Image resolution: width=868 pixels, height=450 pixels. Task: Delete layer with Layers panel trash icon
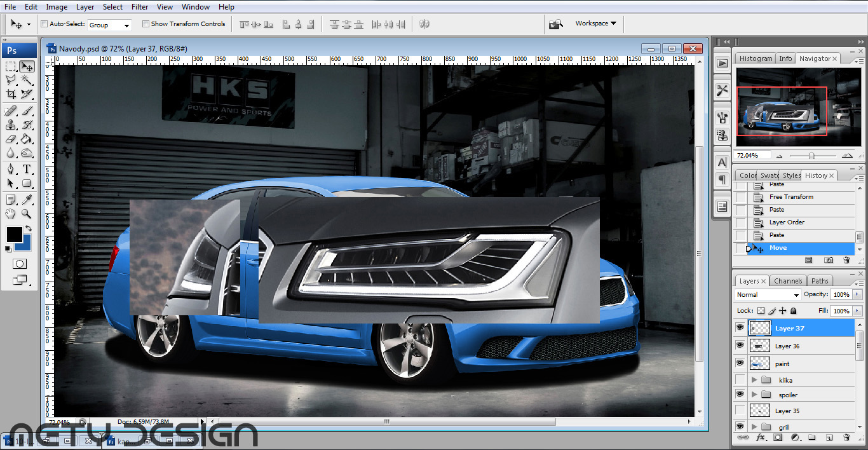846,437
